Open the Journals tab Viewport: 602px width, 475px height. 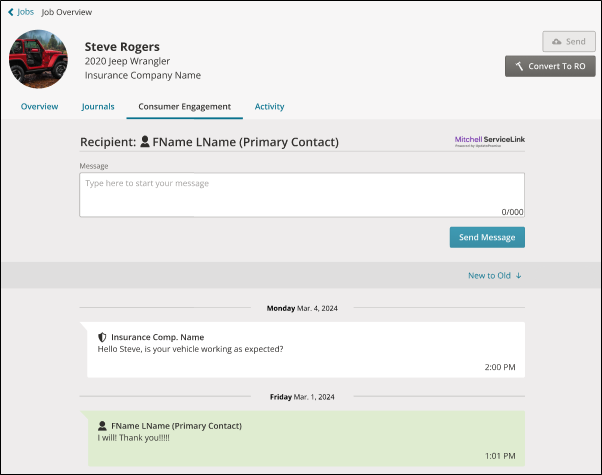98,106
